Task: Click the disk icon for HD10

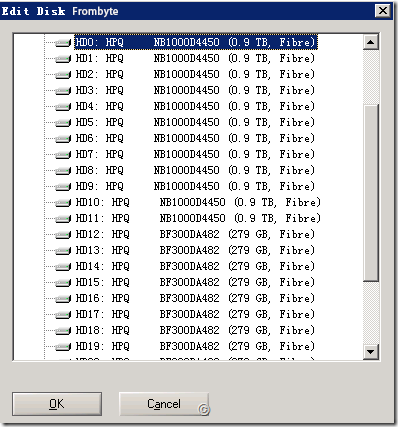Action: (63, 202)
